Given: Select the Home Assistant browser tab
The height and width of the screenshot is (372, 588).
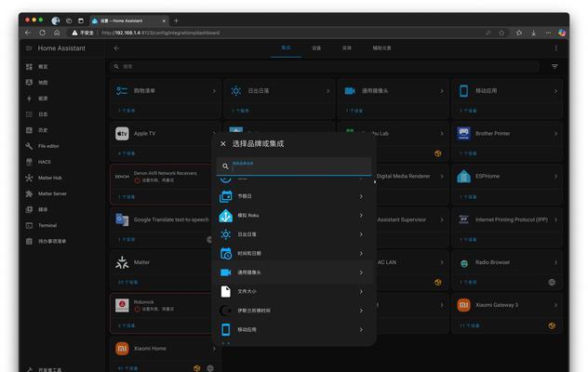Looking at the screenshot, I should (127, 20).
